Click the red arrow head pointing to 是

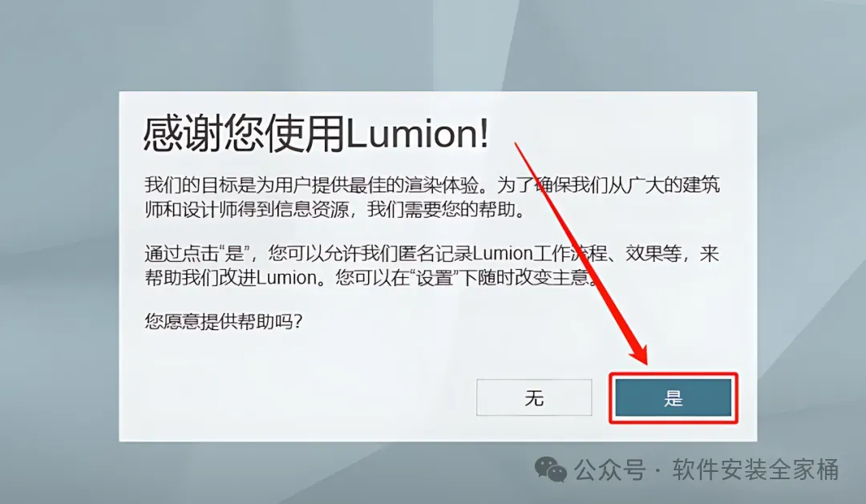pyautogui.click(x=638, y=353)
